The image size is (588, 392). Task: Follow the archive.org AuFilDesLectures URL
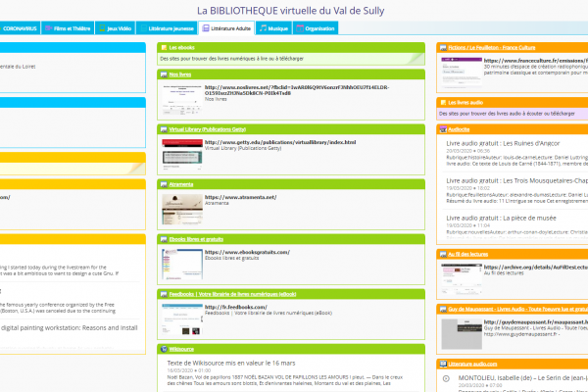coord(536,268)
